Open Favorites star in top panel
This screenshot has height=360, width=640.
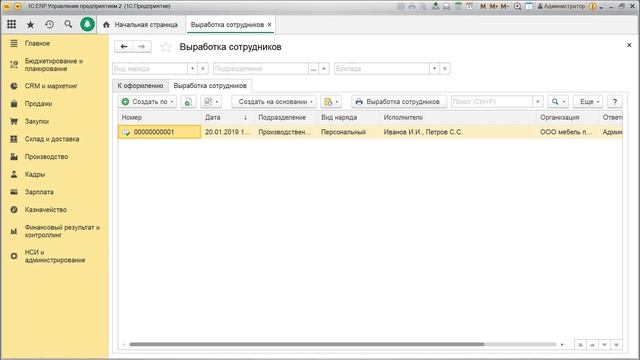coord(30,24)
